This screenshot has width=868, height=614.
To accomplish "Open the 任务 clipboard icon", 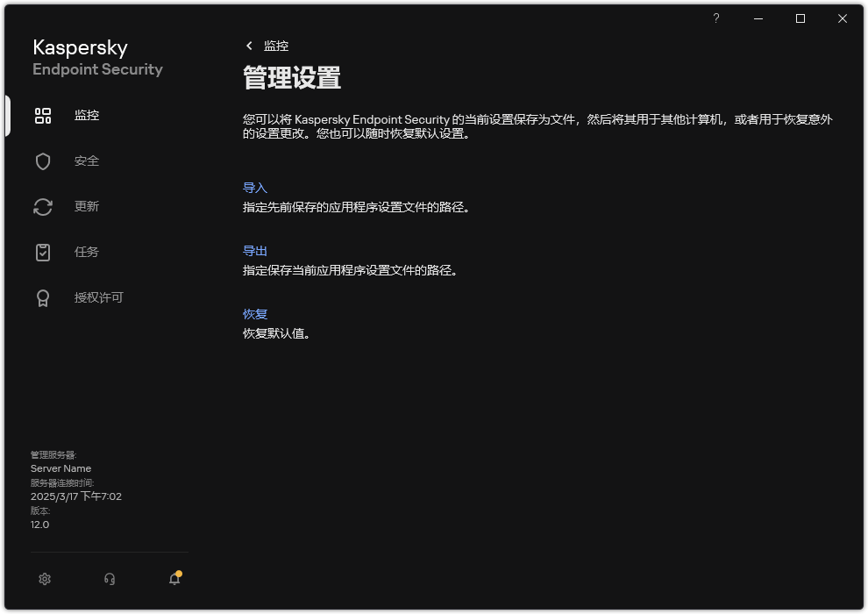I will click(x=43, y=252).
